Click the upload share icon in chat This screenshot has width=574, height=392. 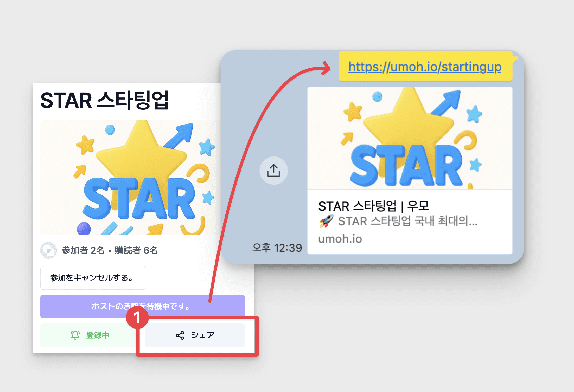pyautogui.click(x=273, y=171)
